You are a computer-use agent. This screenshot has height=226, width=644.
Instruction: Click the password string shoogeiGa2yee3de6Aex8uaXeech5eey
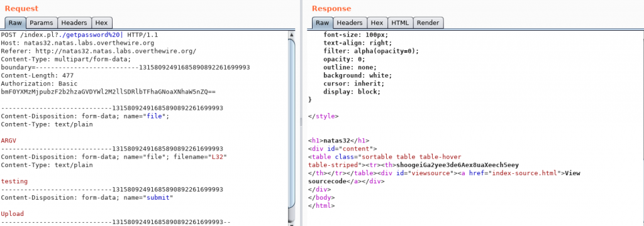tap(457, 165)
